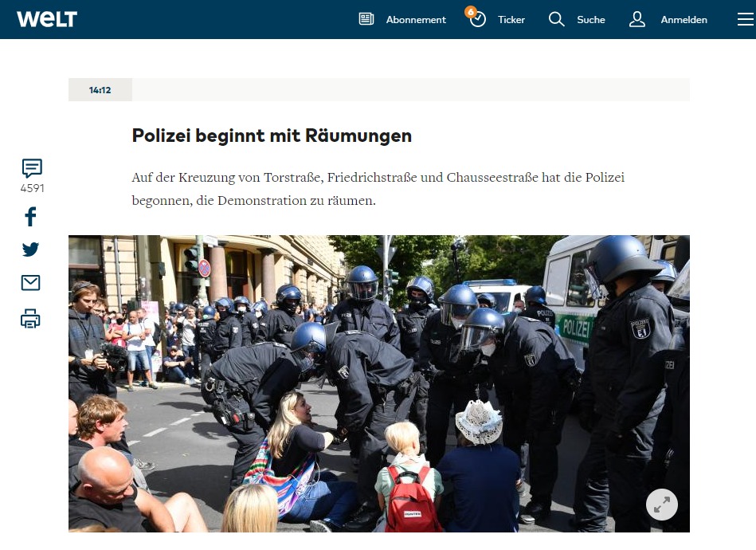Select the Ticker menu item
Viewport: 756px width, 550px height.
511,20
